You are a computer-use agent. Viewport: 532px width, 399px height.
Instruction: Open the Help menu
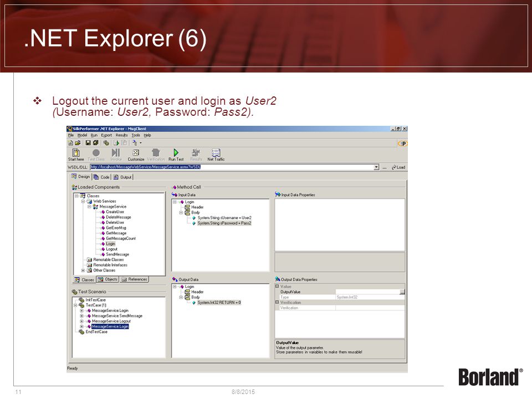tap(147, 135)
